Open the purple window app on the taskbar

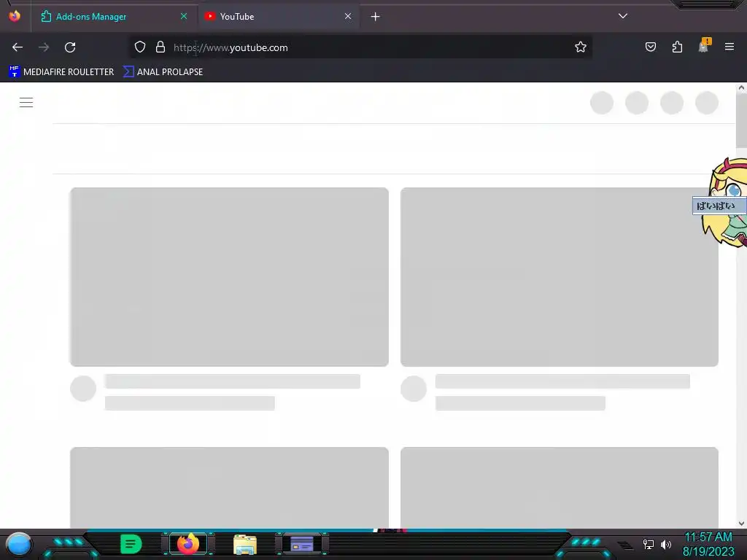tap(301, 544)
